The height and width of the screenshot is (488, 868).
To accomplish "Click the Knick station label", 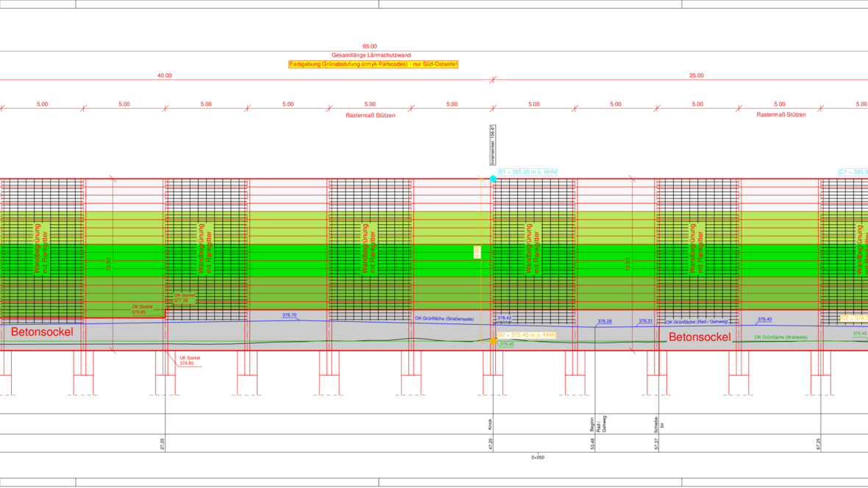I will click(490, 425).
